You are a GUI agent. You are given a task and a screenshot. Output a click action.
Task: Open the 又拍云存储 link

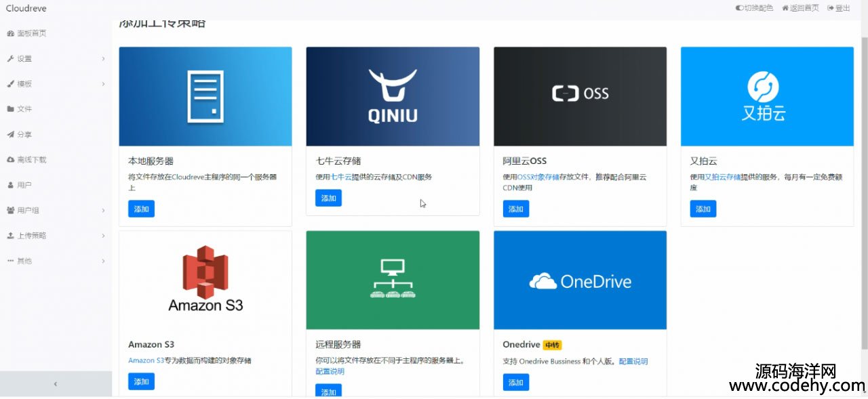(722, 177)
